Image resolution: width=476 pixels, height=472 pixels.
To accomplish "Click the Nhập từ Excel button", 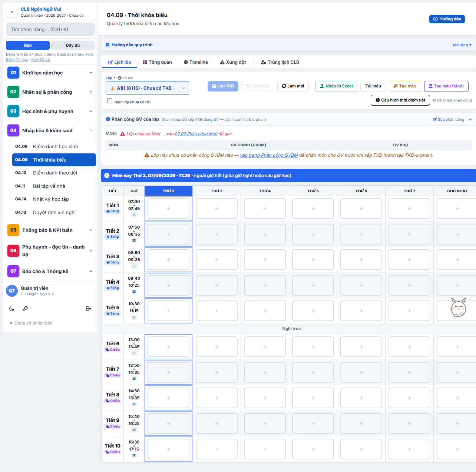I will [x=336, y=86].
